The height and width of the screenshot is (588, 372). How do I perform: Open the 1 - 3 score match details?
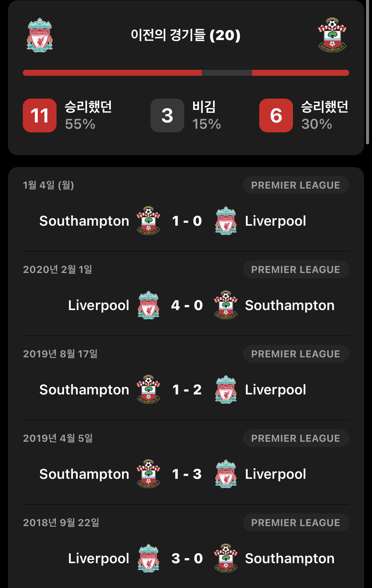186,474
